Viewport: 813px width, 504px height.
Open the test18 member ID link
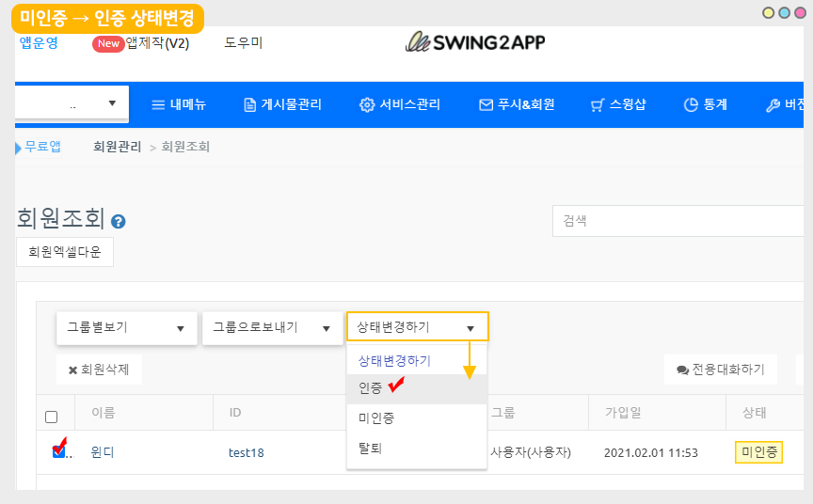[247, 452]
